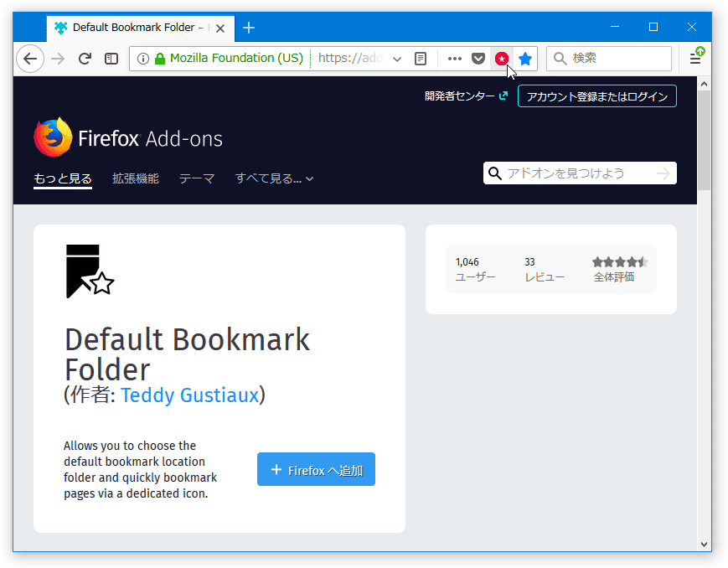Close the Default Bookmark Folder tab
728x568 pixels.
pos(220,28)
